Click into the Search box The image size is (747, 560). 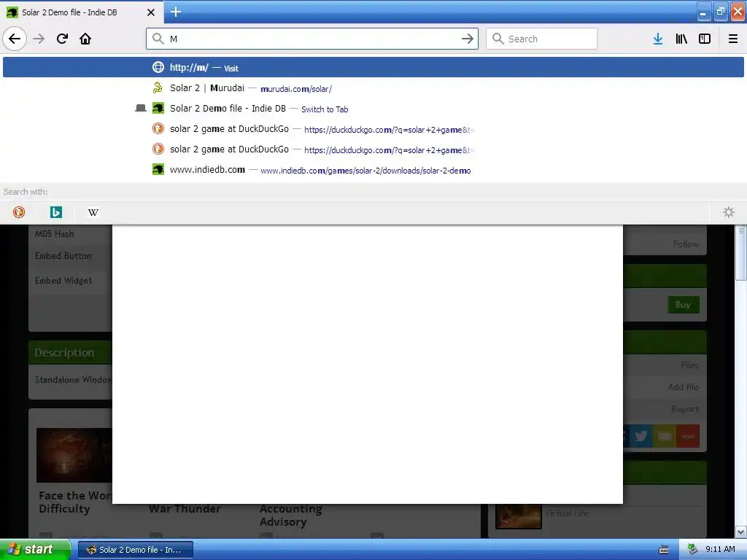point(541,39)
